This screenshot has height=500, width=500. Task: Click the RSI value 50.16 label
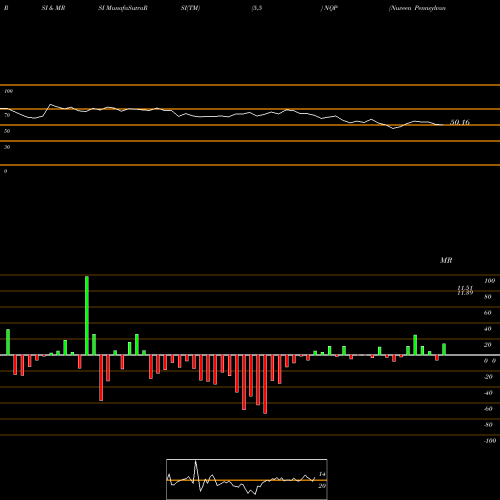pos(460,122)
